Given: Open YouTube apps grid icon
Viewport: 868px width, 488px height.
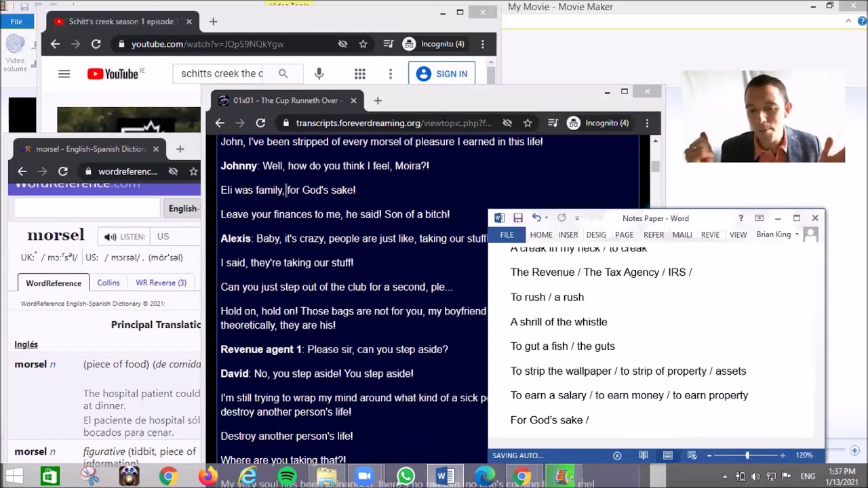Looking at the screenshot, I should click(360, 74).
